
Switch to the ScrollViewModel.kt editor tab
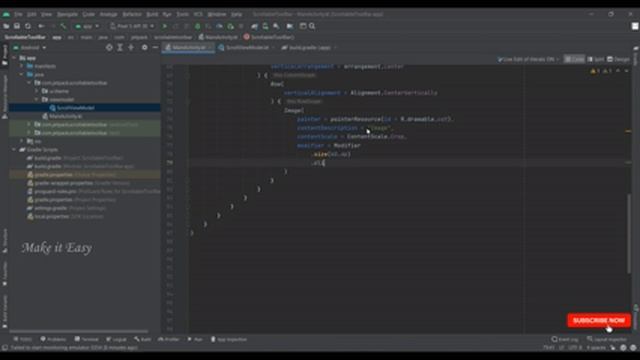[x=246, y=48]
